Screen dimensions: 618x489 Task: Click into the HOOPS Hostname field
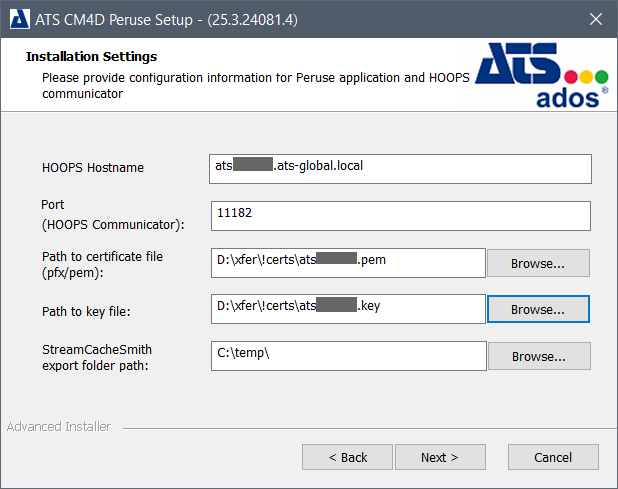click(401, 168)
